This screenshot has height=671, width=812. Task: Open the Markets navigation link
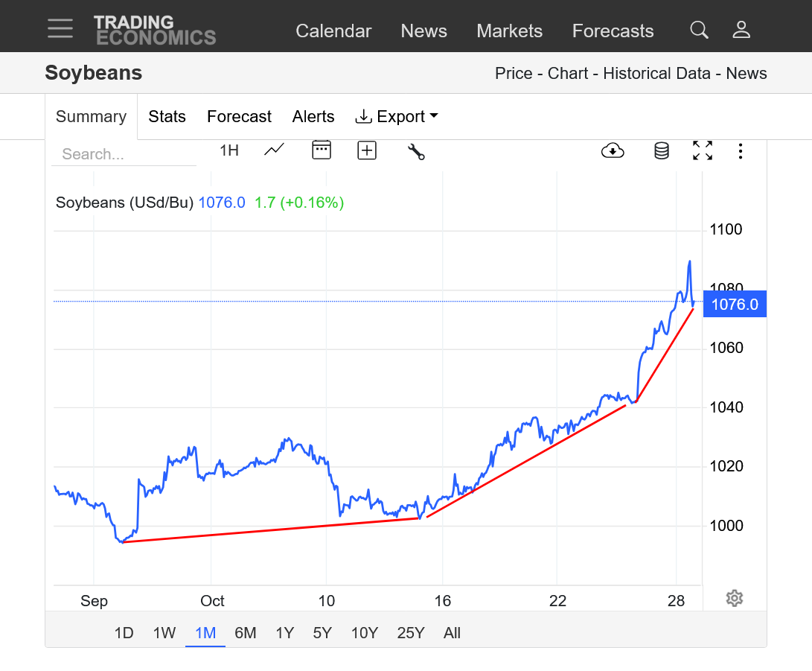click(509, 31)
